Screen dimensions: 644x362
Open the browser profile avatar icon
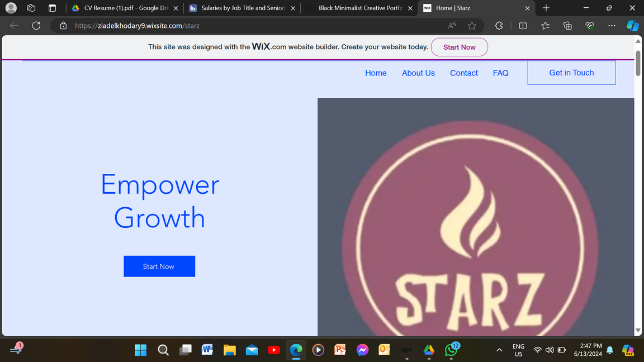pyautogui.click(x=11, y=8)
